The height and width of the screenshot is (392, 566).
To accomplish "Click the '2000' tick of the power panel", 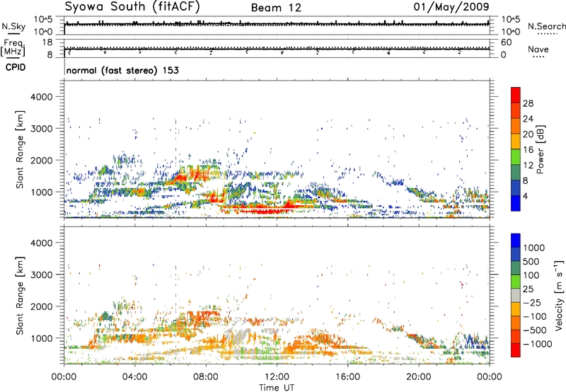I will point(42,160).
